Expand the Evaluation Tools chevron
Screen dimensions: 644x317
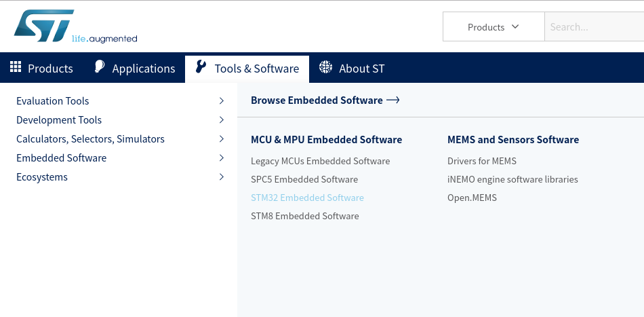(222, 100)
